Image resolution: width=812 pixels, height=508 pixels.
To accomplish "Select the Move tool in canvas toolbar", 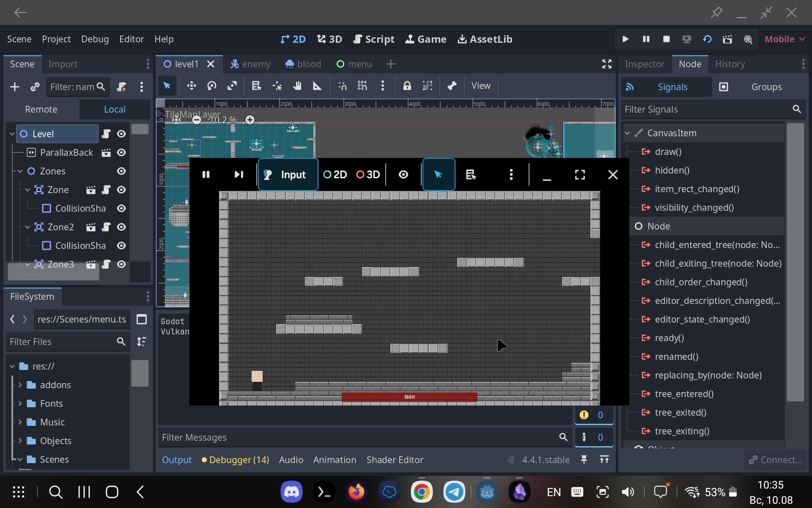I will click(x=191, y=86).
